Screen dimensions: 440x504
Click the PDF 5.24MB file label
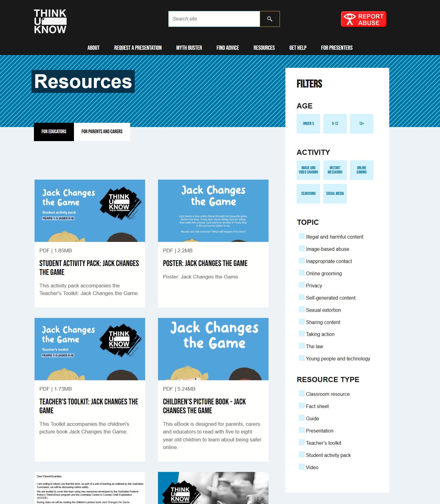coord(179,389)
